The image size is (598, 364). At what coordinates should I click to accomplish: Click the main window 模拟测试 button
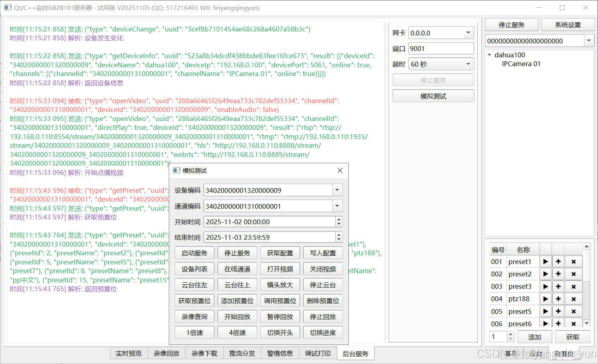[x=433, y=96]
